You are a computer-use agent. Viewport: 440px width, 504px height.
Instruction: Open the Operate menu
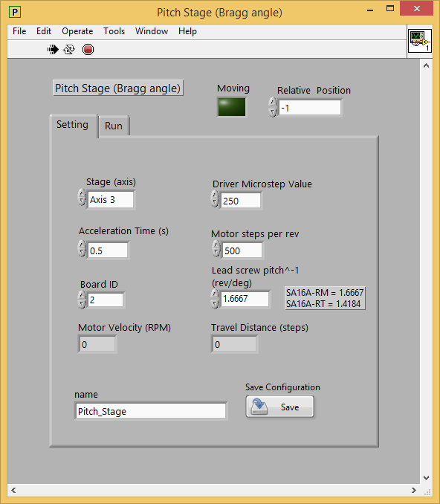click(x=77, y=31)
